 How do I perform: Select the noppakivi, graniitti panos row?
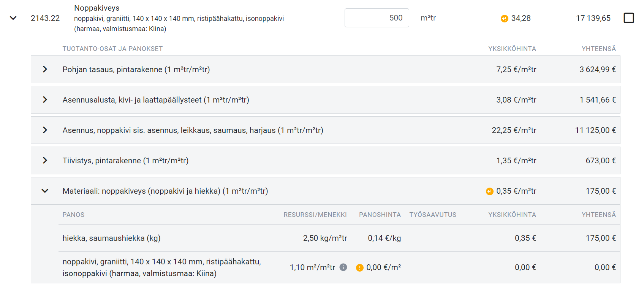(339, 267)
